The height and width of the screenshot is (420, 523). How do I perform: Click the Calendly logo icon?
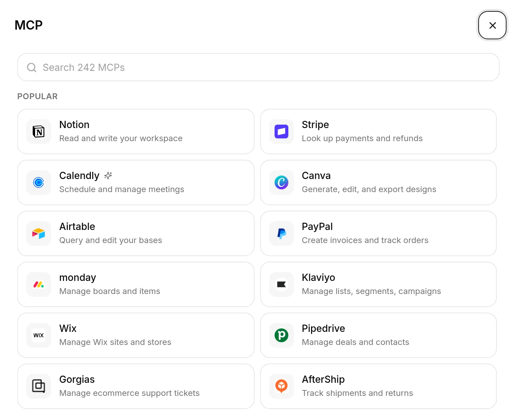pos(39,182)
